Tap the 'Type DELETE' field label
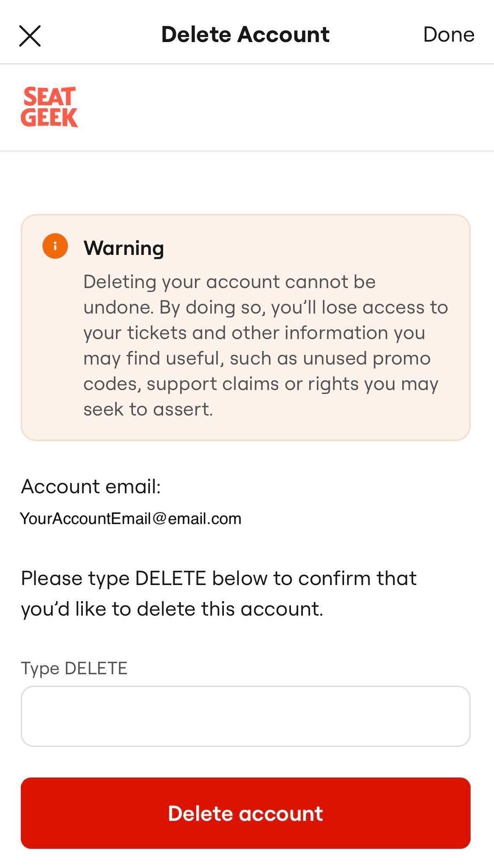Screen dimensions: 494x868 click(x=74, y=669)
